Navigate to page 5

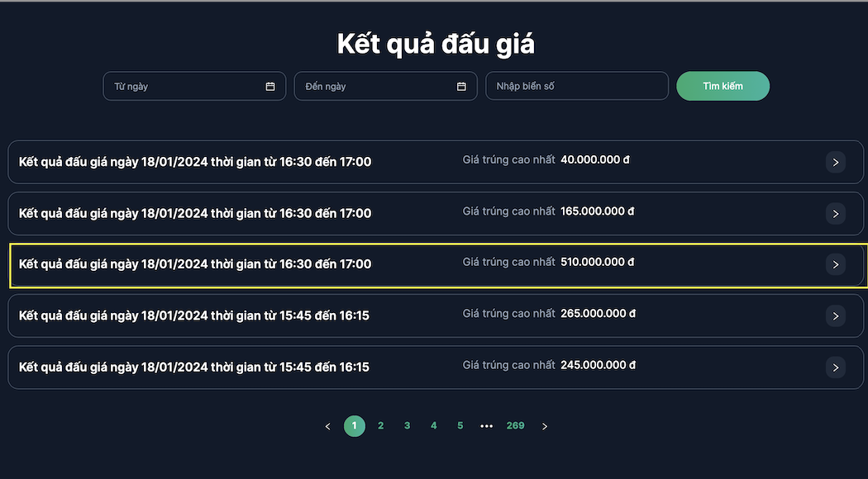(x=460, y=426)
